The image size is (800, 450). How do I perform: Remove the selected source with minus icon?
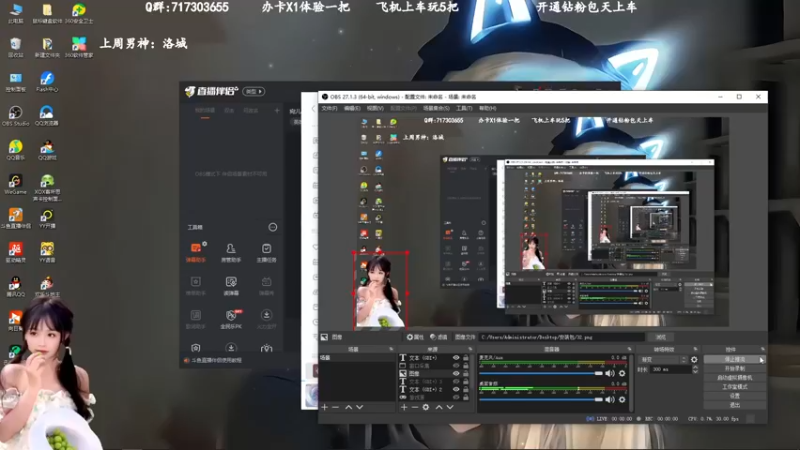415,407
